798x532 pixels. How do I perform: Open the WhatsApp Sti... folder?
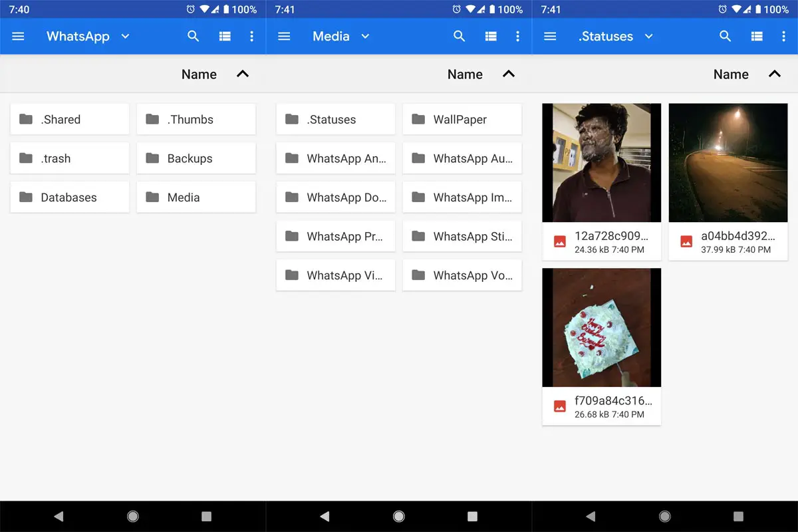tap(462, 236)
